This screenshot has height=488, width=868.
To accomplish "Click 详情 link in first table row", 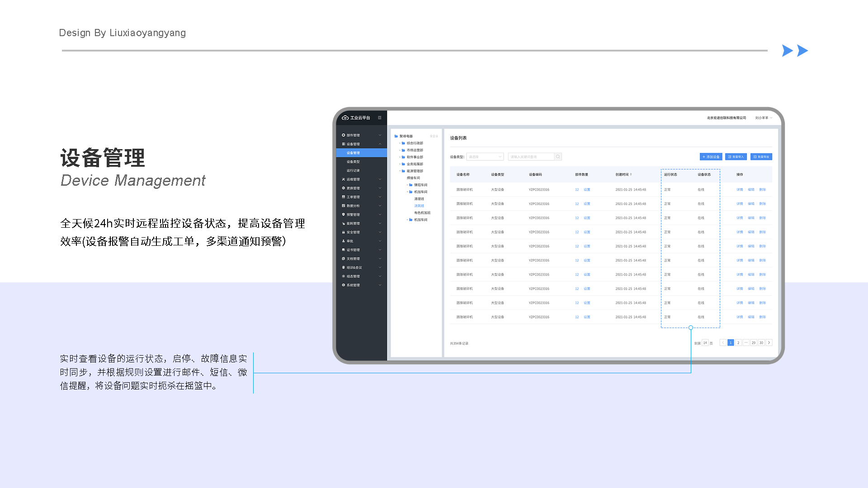I will (740, 190).
